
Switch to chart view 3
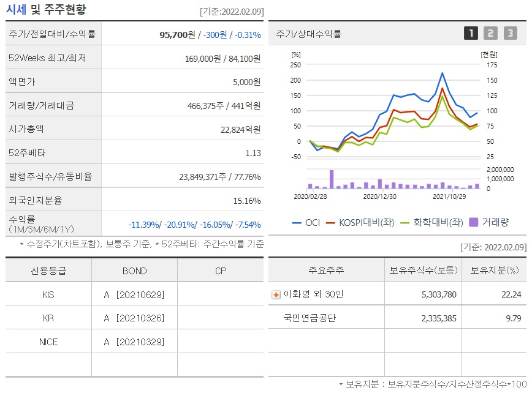tap(511, 33)
